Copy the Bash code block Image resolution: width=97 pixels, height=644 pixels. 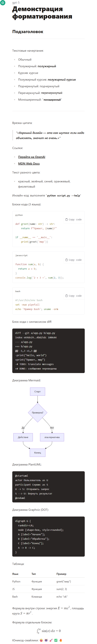tap(73, 296)
